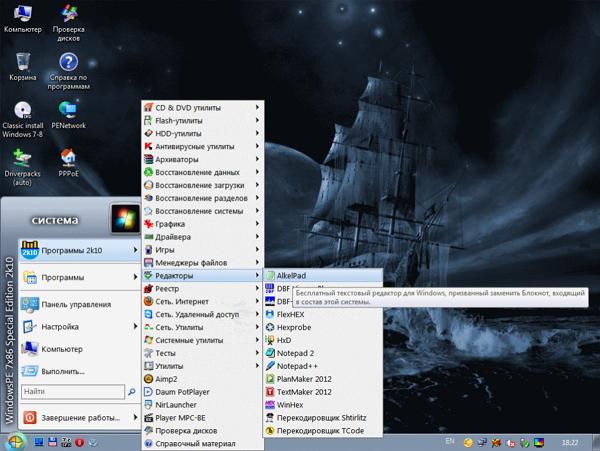Expand the Архиваторы submenu
This screenshot has width=600, height=451.
tap(177, 159)
